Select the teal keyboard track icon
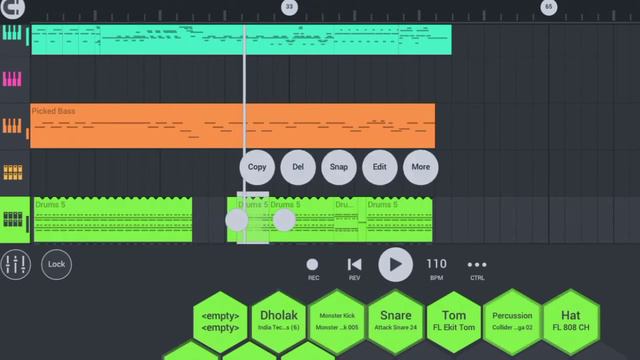The width and height of the screenshot is (640, 360). coord(12,33)
